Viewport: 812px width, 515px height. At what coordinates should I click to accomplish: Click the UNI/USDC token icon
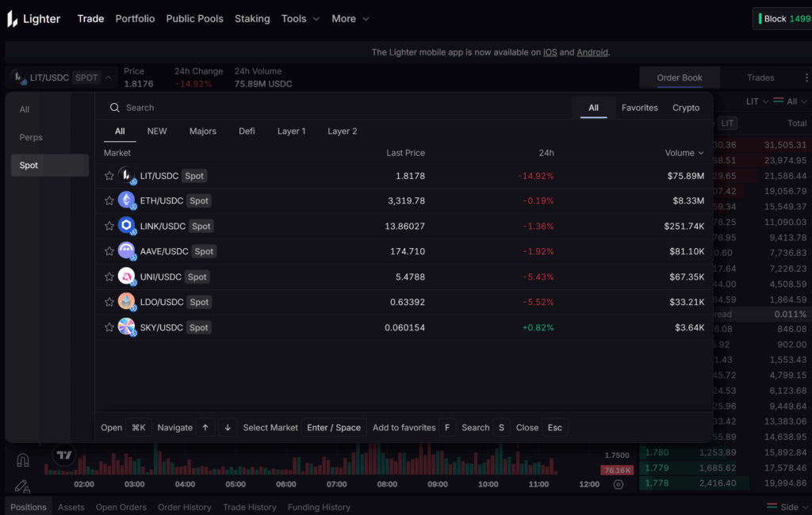(x=127, y=277)
